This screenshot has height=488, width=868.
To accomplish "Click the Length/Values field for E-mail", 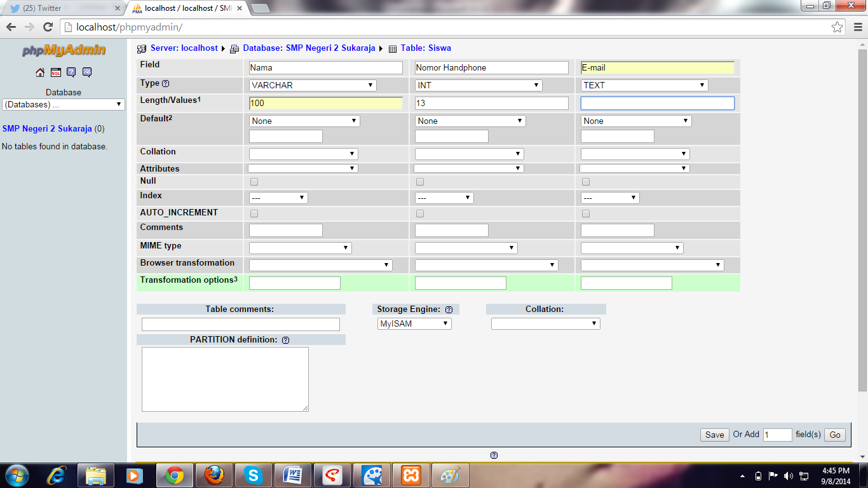I will (x=657, y=102).
